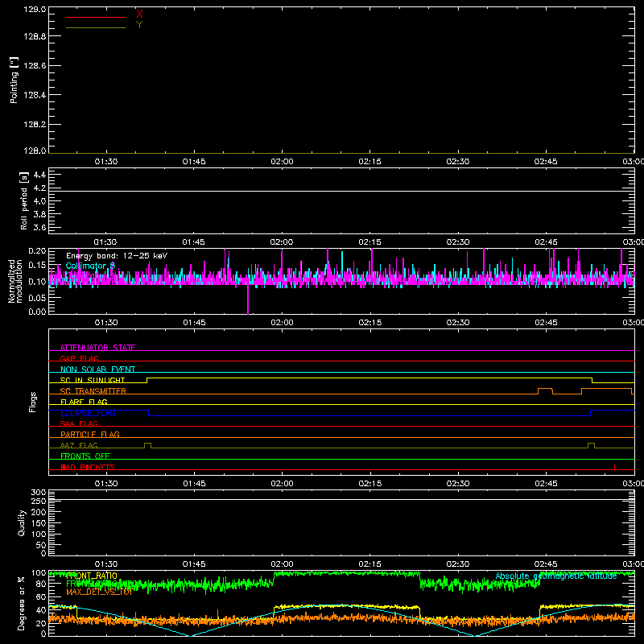This screenshot has height=644, width=644.
Task: Click the "Degrees or %" axis title
Action: 22,603
